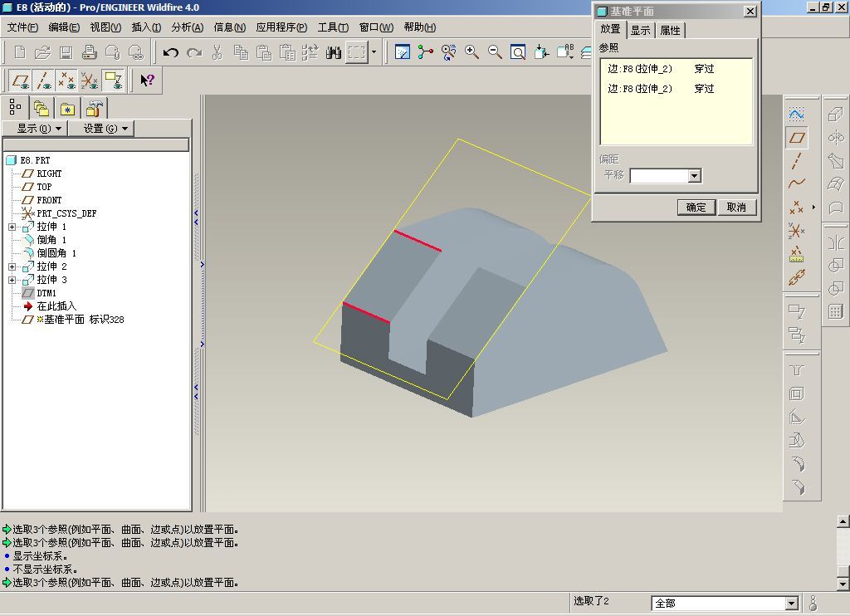Click the Extrude tool icon
Screen dimensions: 850x616
coord(835,115)
